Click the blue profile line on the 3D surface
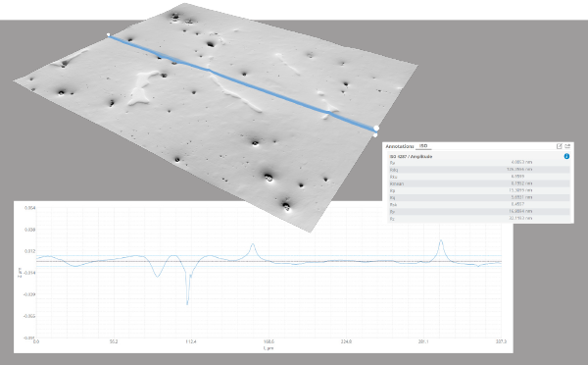This screenshot has height=365, width=588. tap(242, 81)
